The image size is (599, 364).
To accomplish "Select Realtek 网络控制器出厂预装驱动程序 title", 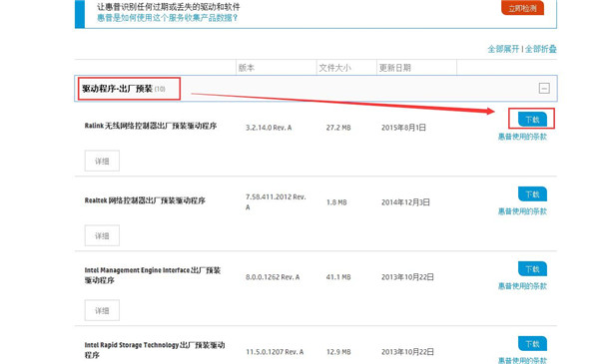I will coord(145,200).
